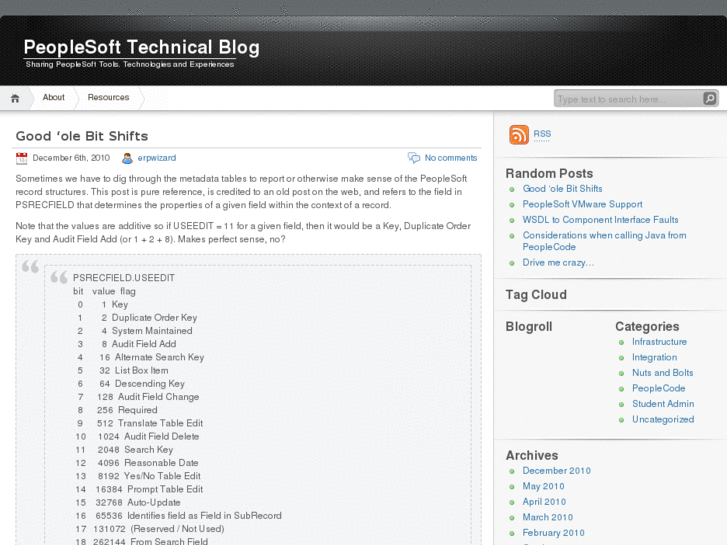Open the Drive me crazy… post

coord(558,263)
